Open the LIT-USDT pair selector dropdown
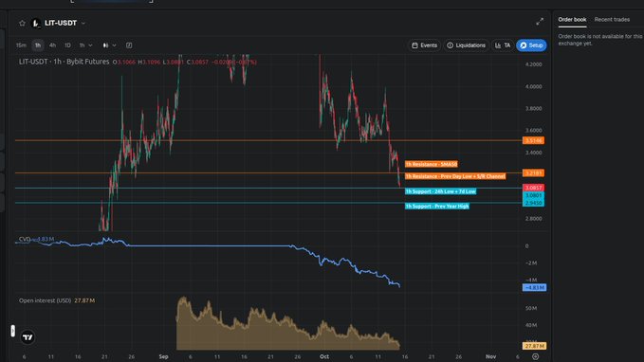The width and height of the screenshot is (644, 362). (x=83, y=24)
